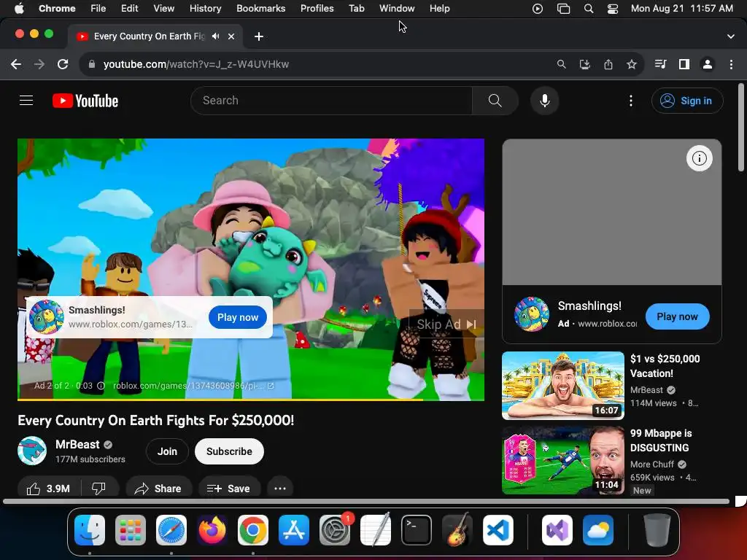Open Terminal from the Dock

(417, 530)
